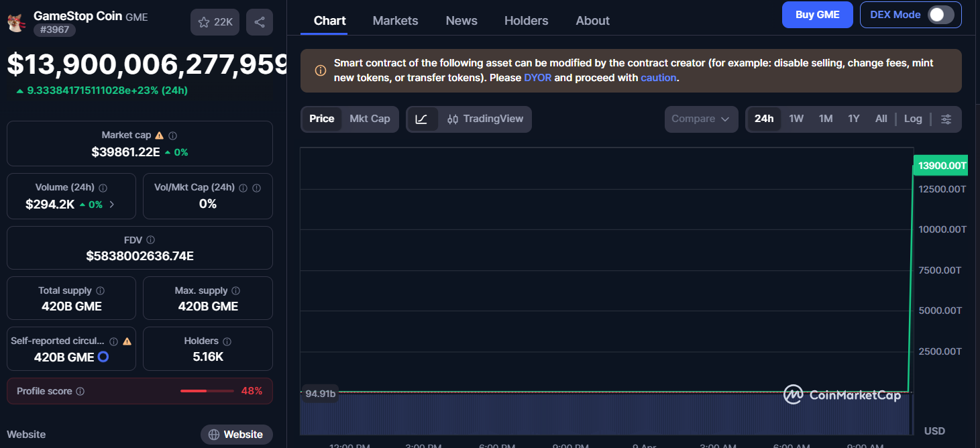
Task: Click the 24h percentage change text
Action: tap(107, 91)
